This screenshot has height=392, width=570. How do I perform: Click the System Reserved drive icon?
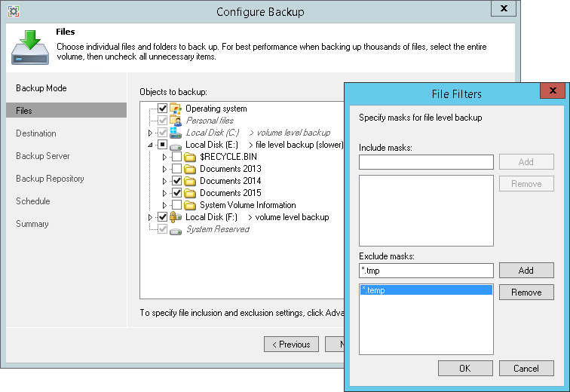[176, 231]
